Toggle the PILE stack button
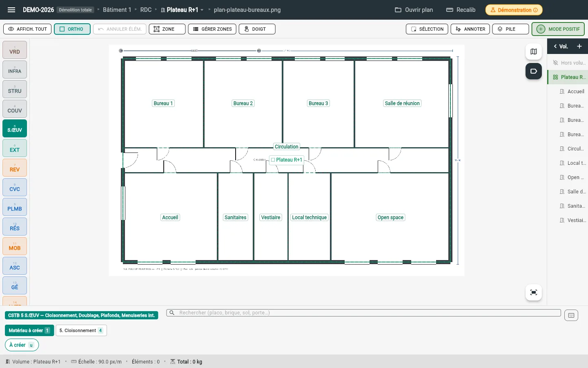This screenshot has width=588, height=368. coord(510,29)
